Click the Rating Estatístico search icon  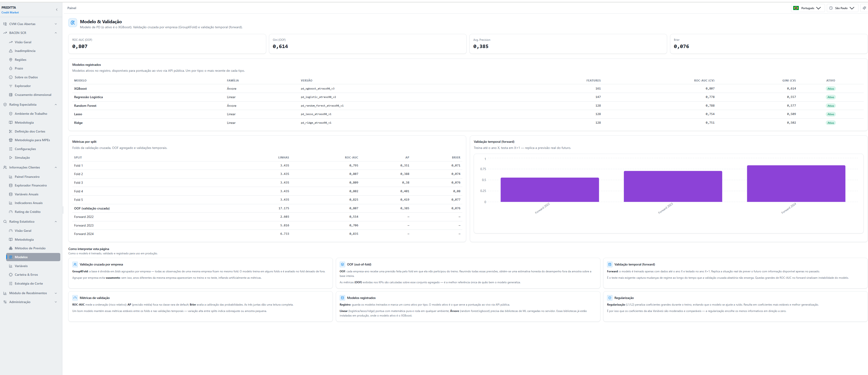coord(5,222)
